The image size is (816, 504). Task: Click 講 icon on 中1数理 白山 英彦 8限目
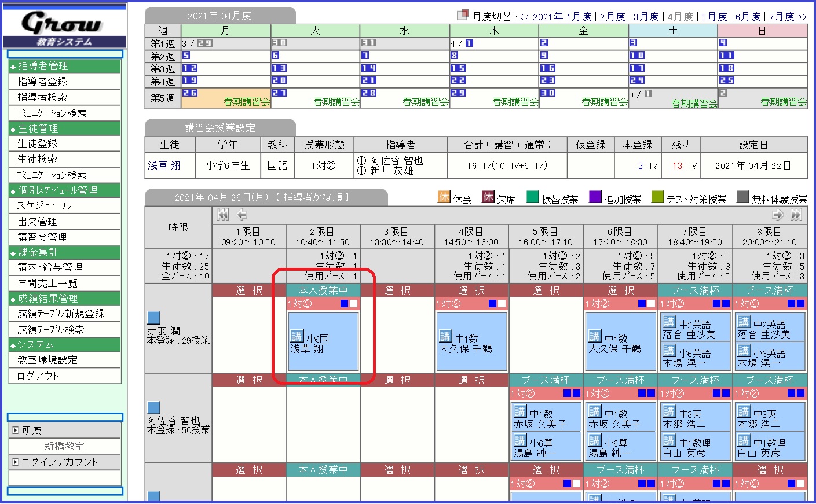click(x=744, y=440)
